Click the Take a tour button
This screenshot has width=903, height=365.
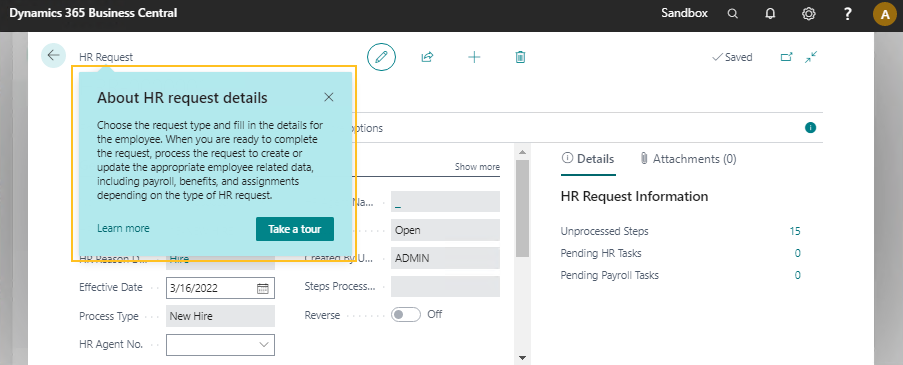point(295,229)
